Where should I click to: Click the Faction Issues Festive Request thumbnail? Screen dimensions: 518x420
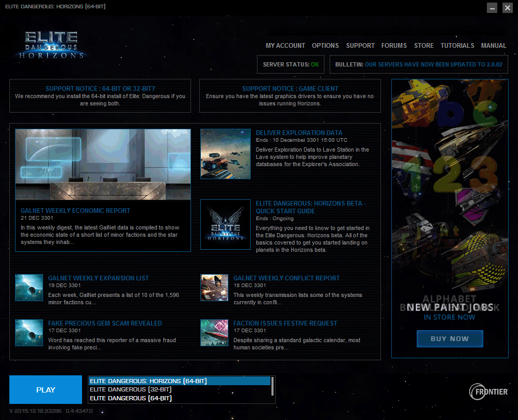coord(214,333)
